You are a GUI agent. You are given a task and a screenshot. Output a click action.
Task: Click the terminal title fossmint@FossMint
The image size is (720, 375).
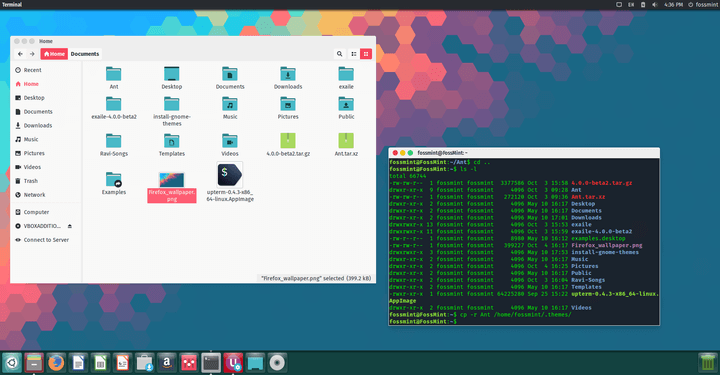(443, 153)
